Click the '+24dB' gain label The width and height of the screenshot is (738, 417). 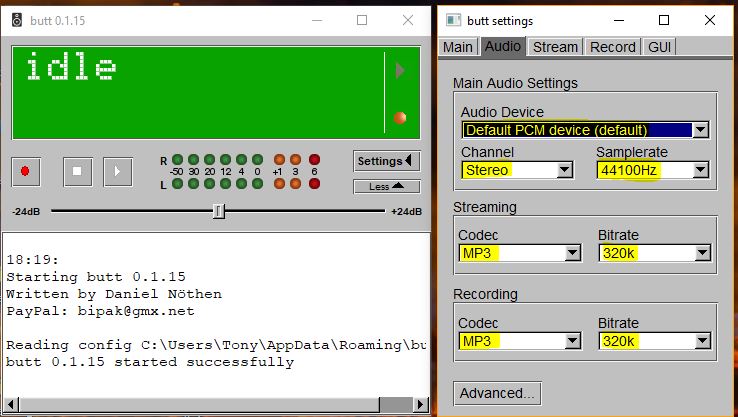(406, 212)
